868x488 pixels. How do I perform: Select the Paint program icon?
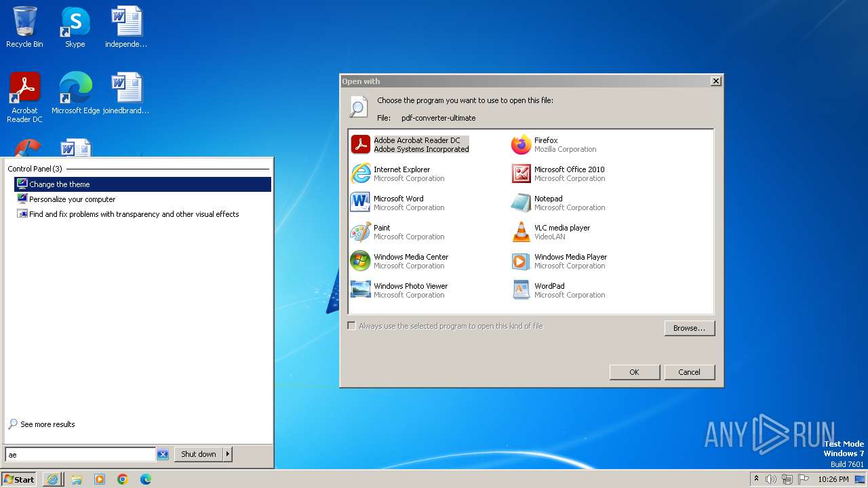[361, 232]
